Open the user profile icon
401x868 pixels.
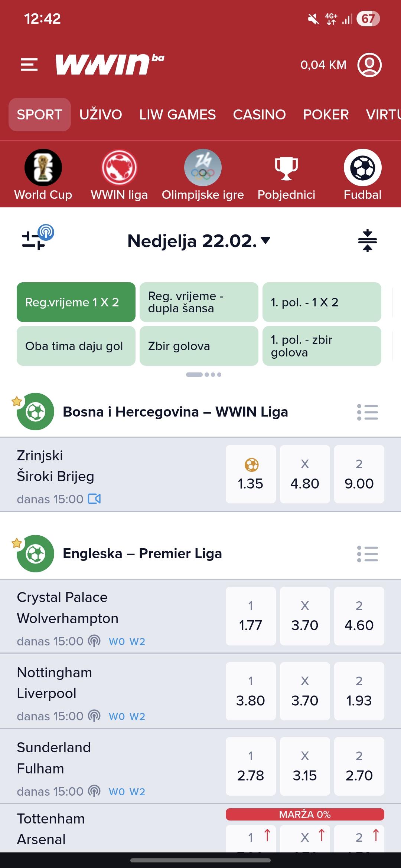(x=369, y=65)
